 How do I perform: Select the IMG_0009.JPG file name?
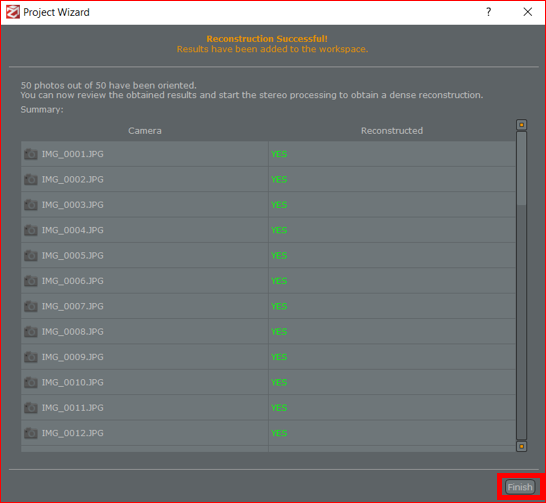click(72, 357)
